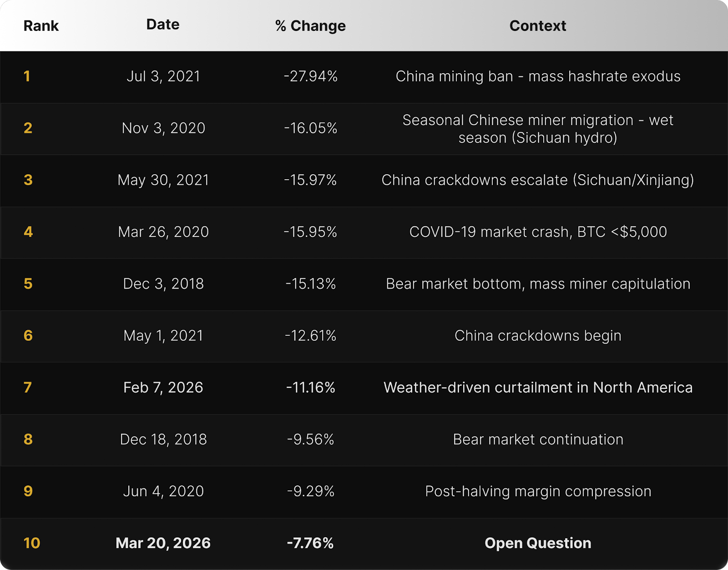Click the Rank column header

41,26
